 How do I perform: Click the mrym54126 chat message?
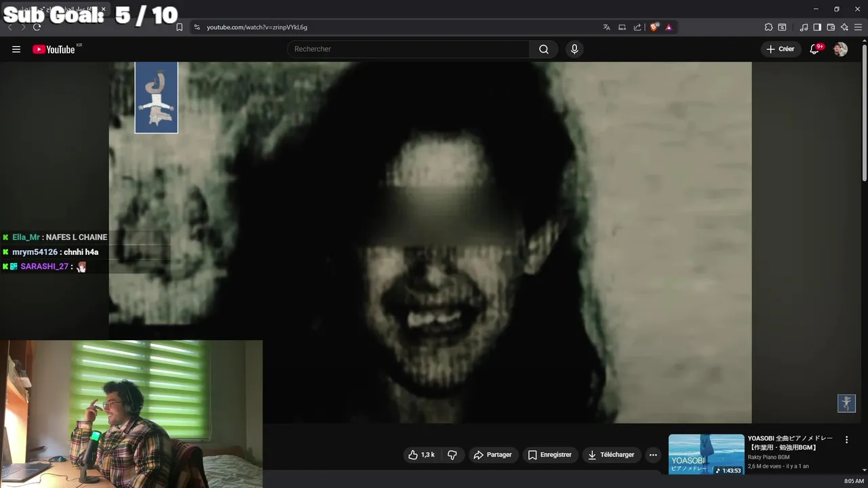coord(50,252)
